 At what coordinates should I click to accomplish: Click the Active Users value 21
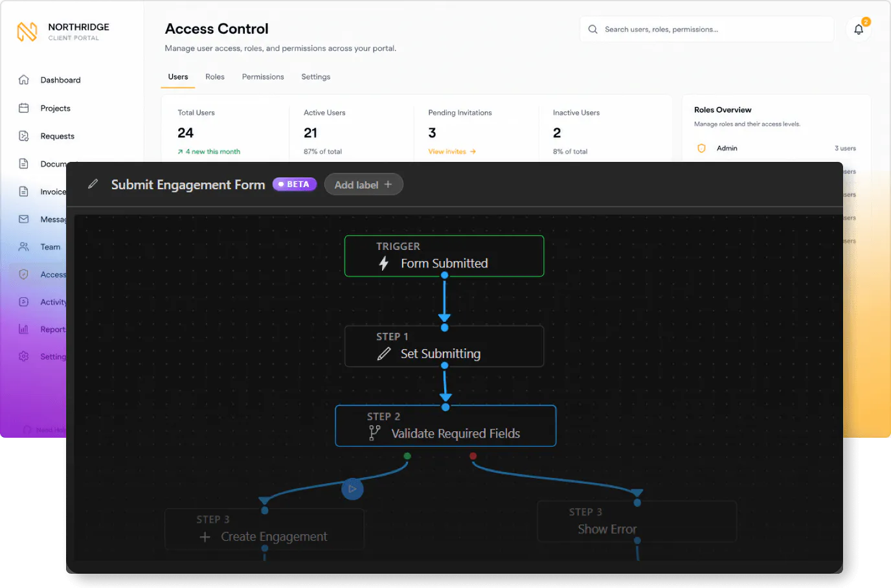click(x=311, y=133)
